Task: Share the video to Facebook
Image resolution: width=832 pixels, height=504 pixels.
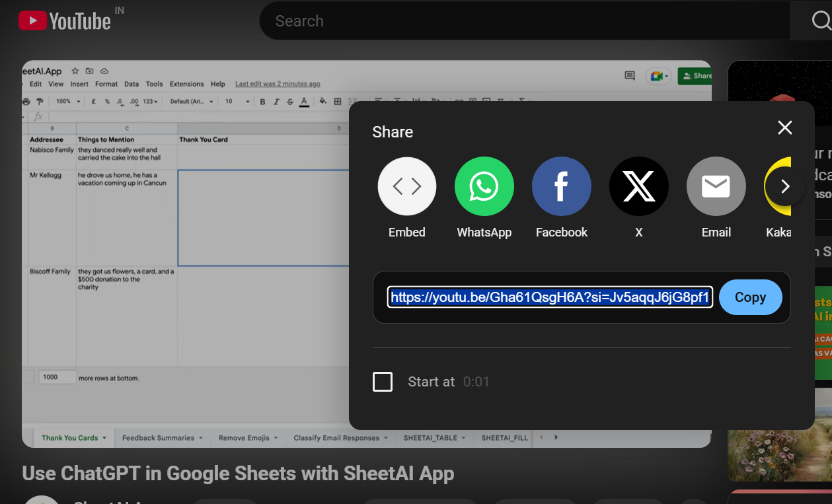Action: [562, 198]
